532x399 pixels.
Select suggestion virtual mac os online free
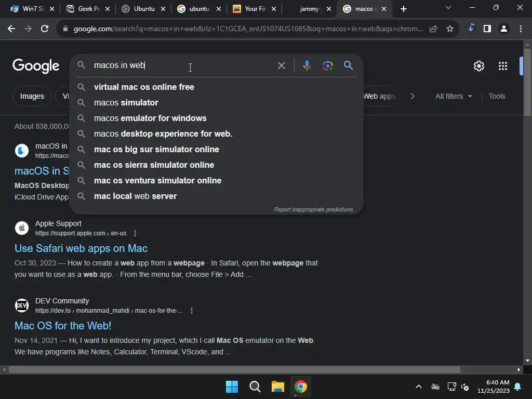tap(216, 87)
